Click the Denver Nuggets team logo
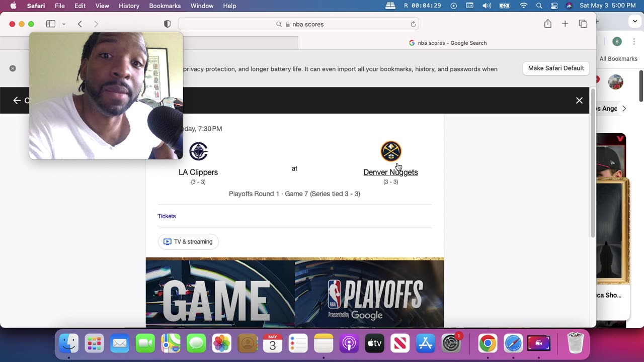Image resolution: width=644 pixels, height=362 pixels. (391, 151)
